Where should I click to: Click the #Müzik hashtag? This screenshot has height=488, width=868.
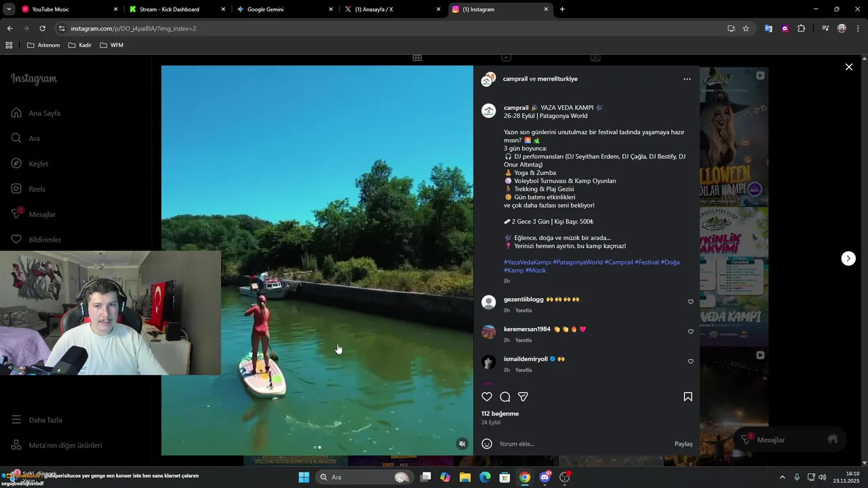tap(536, 270)
